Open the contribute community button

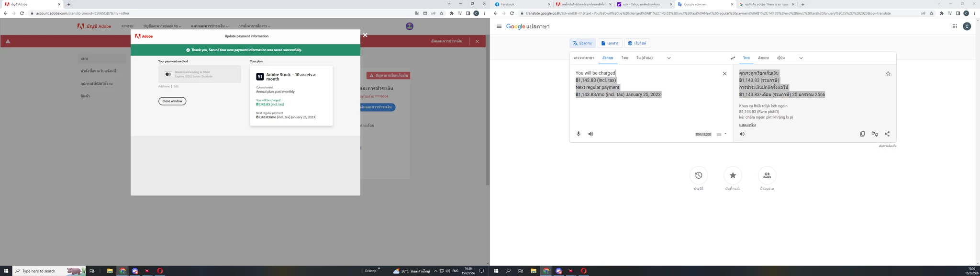[x=767, y=175]
